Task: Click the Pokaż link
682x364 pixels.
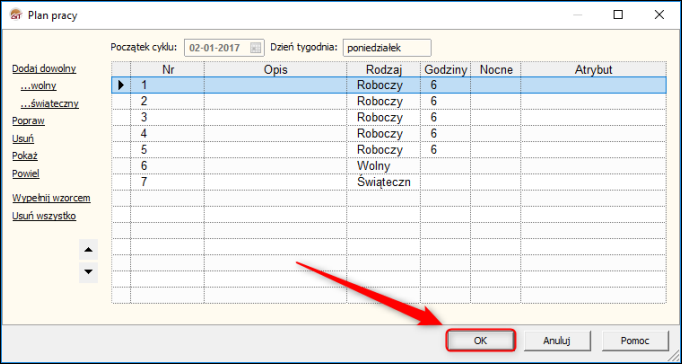Action: click(x=25, y=156)
